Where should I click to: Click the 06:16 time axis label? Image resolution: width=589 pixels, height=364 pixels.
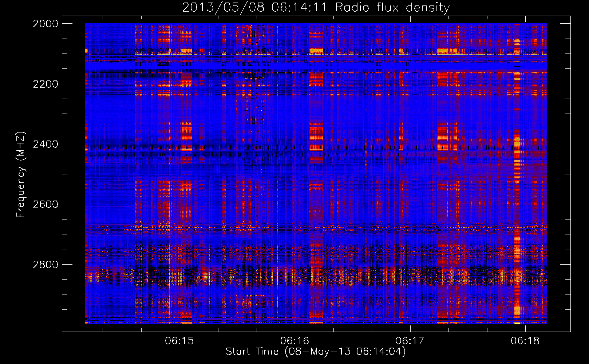294,341
